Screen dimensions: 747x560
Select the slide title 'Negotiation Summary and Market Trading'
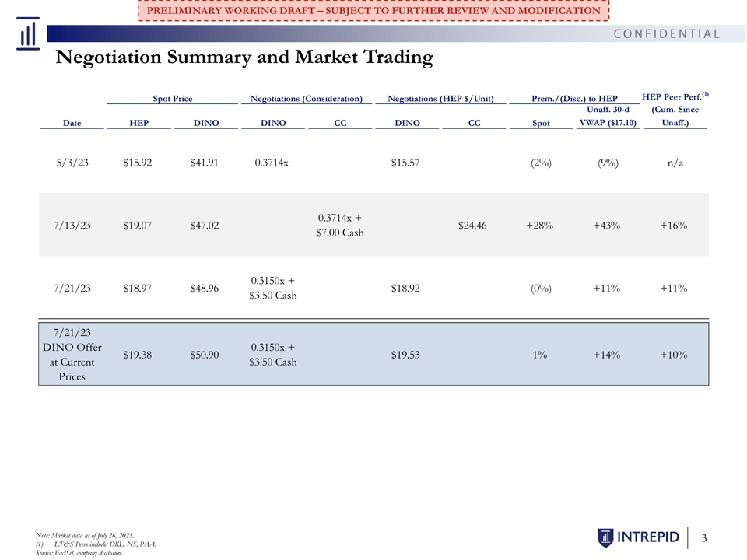point(244,57)
